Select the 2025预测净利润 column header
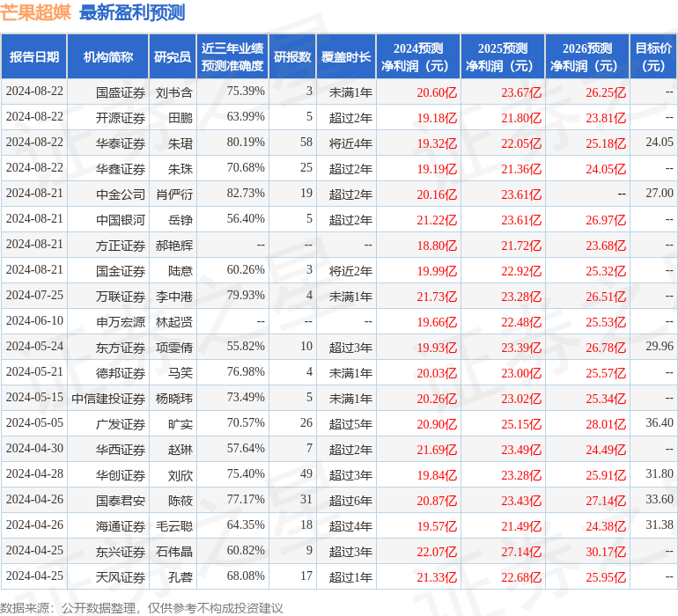Viewport: 678px width, 616px height. coord(503,57)
